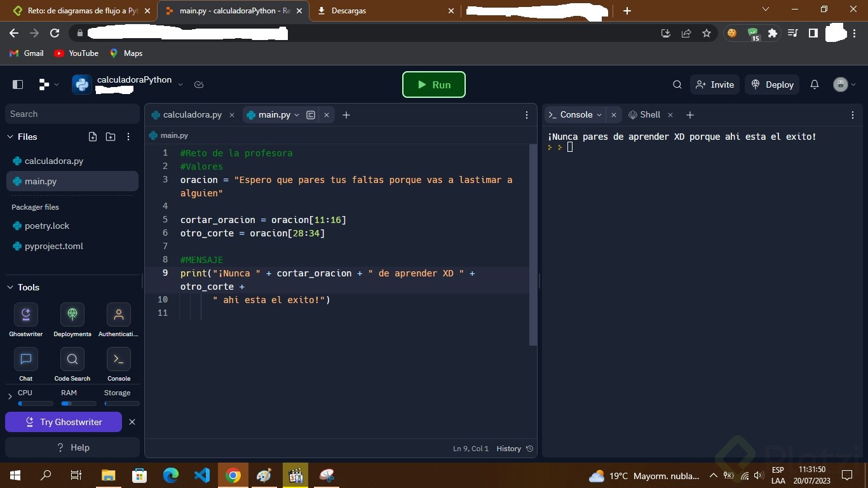Open Visual Studio Code from taskbar
The width and height of the screenshot is (868, 488).
[202, 475]
